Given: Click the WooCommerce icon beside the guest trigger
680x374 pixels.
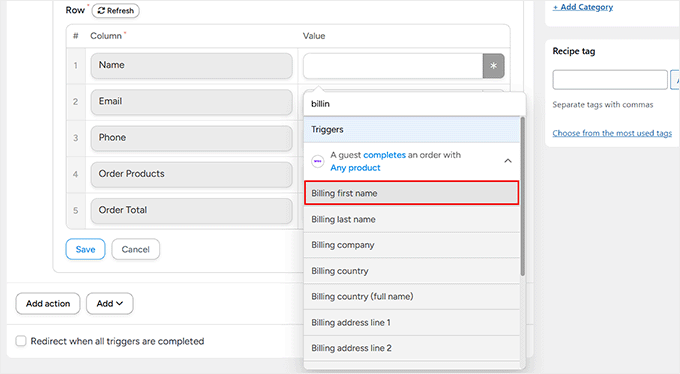Looking at the screenshot, I should [x=318, y=161].
